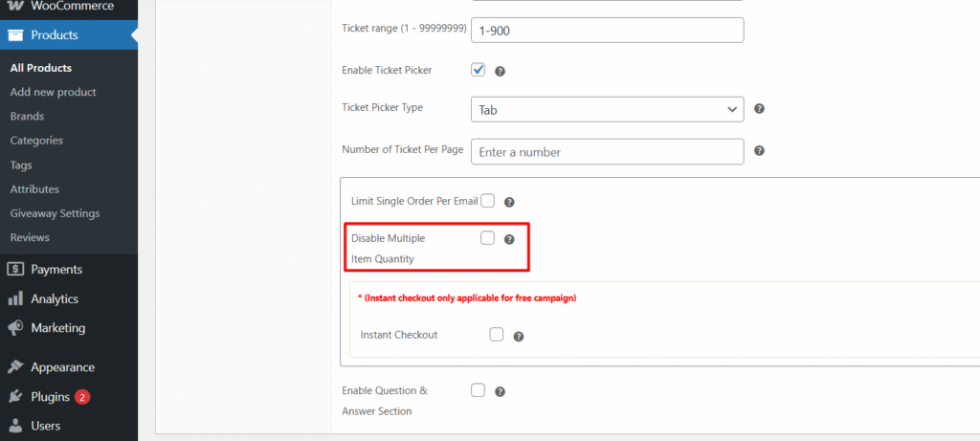Viewport: 980px width, 441px height.
Task: Open Giveaway Settings submenu link
Action: click(55, 213)
